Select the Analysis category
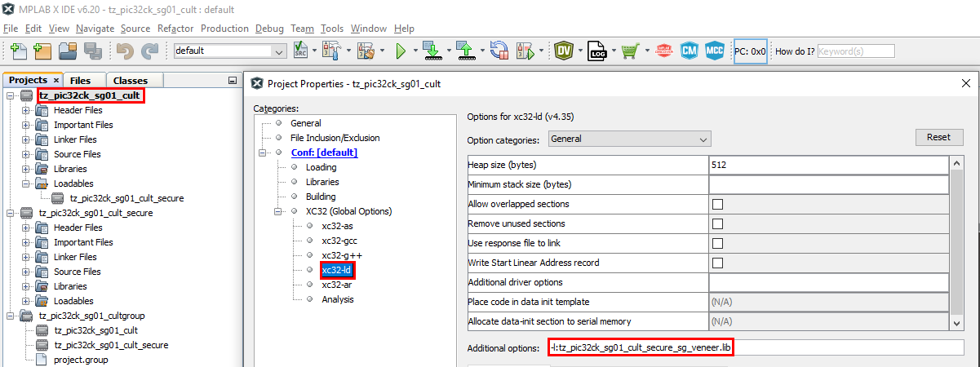 click(x=338, y=299)
